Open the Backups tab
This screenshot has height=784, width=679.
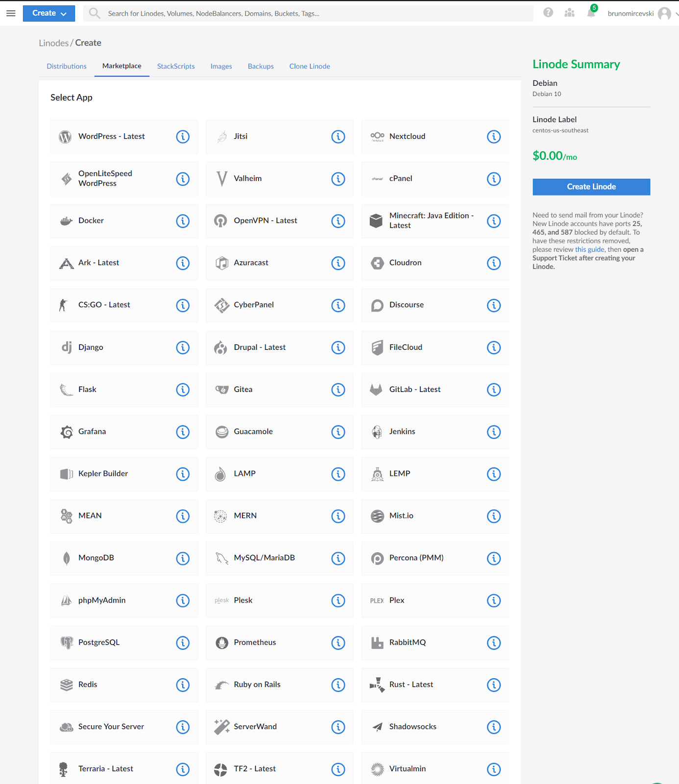pyautogui.click(x=261, y=66)
